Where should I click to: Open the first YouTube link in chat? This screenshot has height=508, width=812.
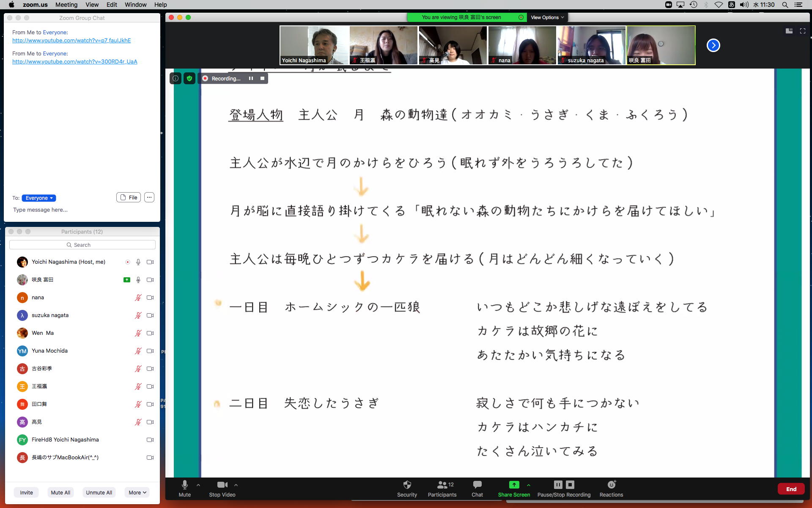[x=71, y=40]
